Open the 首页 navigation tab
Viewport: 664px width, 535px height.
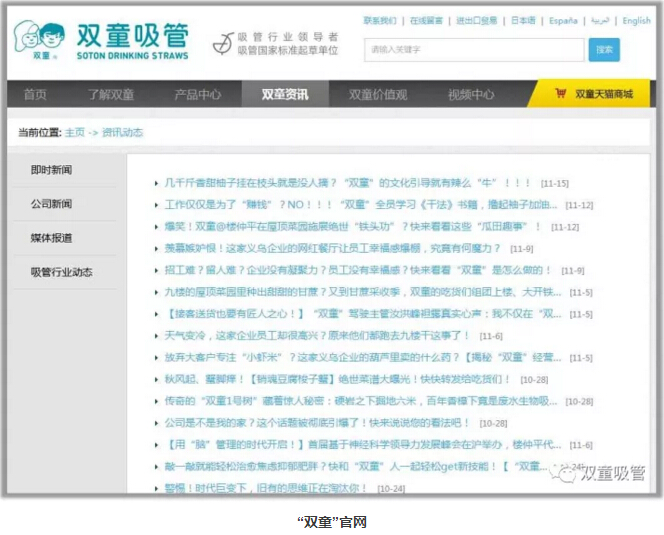(35, 95)
